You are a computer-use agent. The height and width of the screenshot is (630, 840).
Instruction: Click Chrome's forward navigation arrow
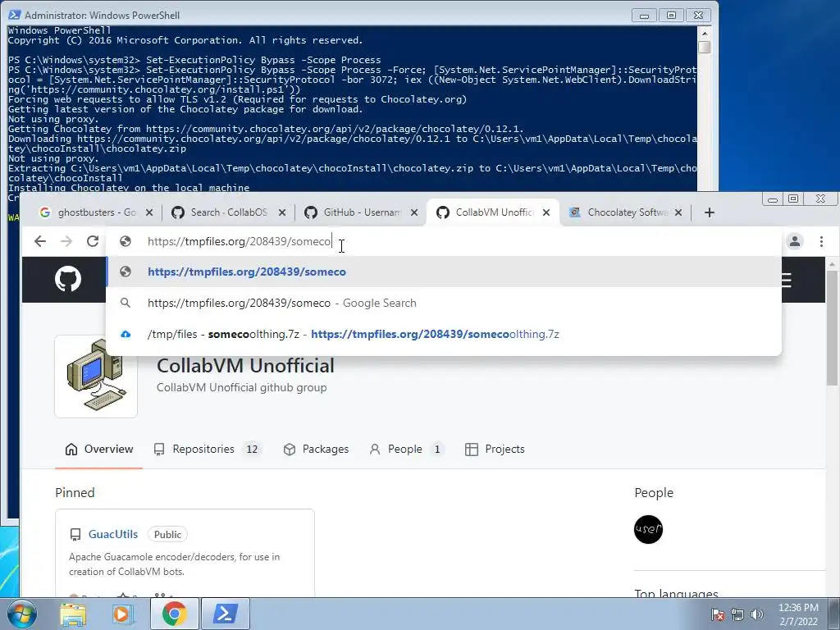[x=66, y=242]
